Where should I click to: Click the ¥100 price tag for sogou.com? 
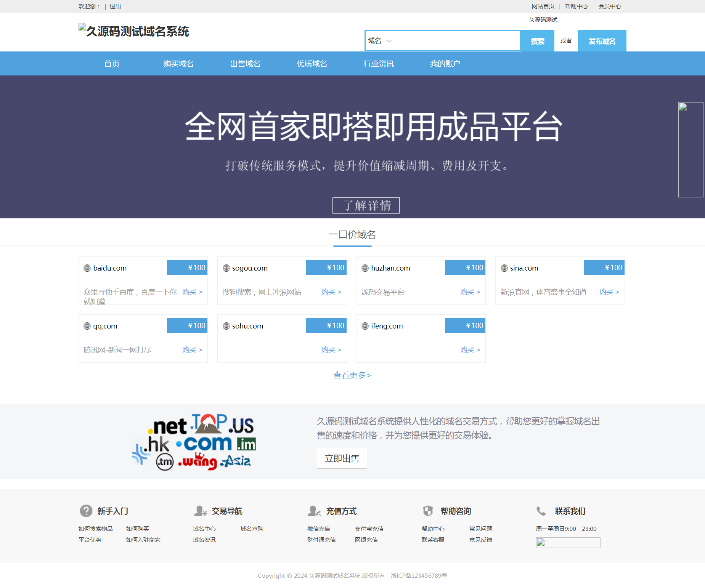point(326,268)
